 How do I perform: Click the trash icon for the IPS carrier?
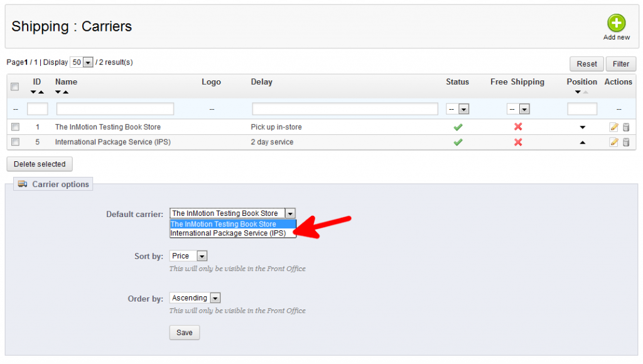pyautogui.click(x=626, y=142)
